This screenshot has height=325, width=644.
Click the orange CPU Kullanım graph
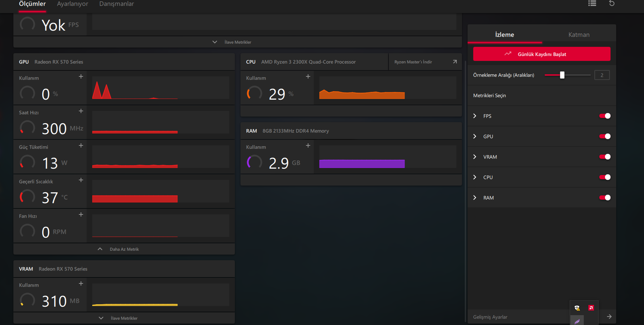click(388, 88)
